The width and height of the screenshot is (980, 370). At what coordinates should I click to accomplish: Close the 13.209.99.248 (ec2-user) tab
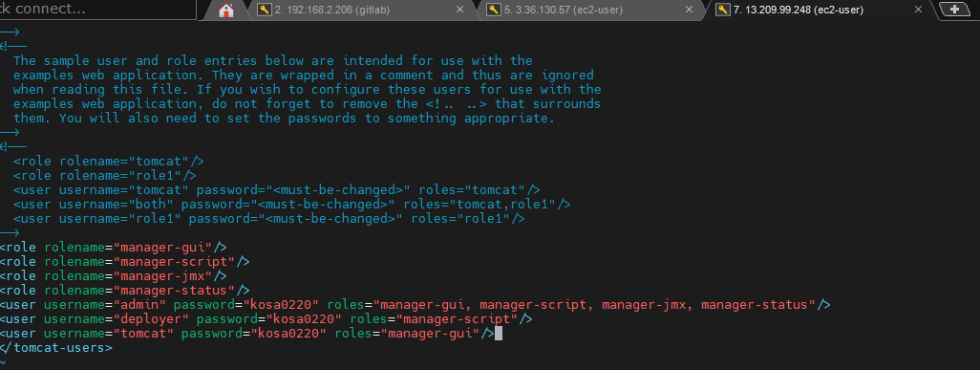pyautogui.click(x=918, y=10)
